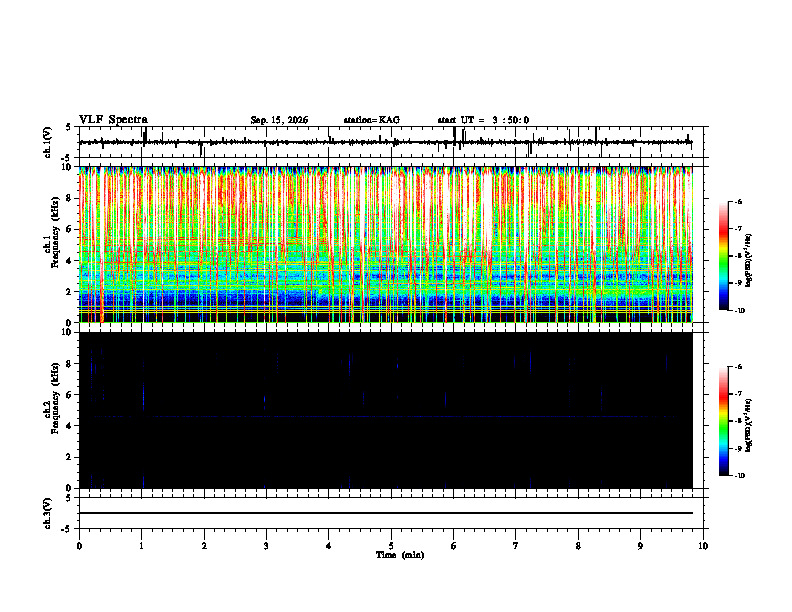Viewport: 792px width, 612px height.
Task: Select the start UT time label
Action: (483, 120)
